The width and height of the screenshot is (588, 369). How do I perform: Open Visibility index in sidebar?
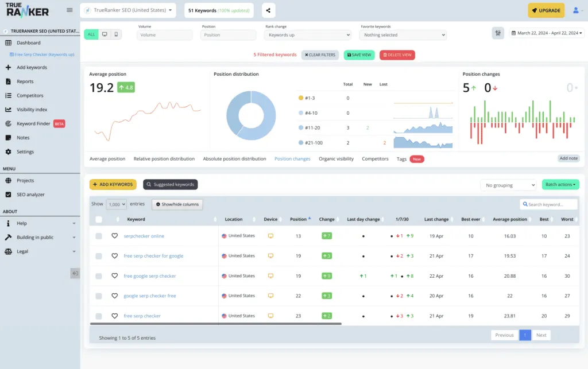tap(32, 110)
